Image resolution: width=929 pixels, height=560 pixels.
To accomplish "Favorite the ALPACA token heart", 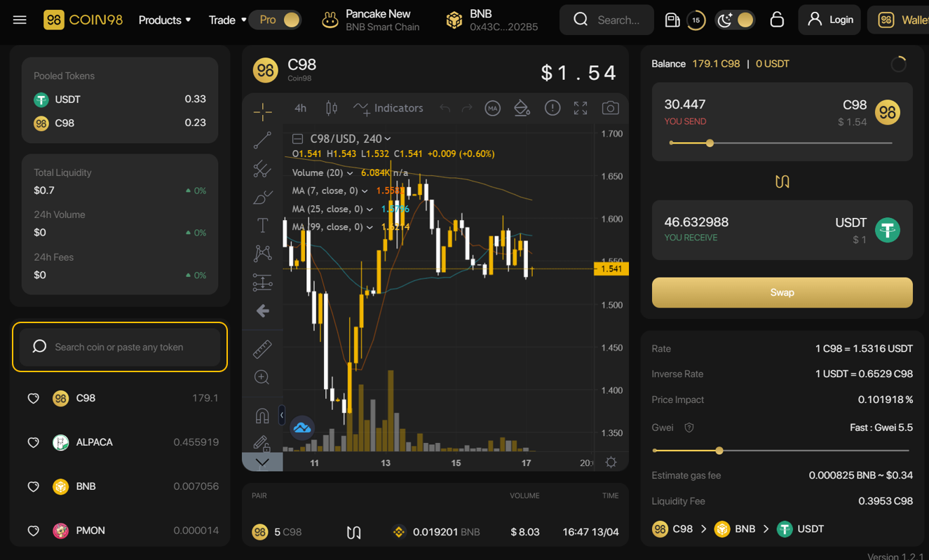I will tap(33, 442).
